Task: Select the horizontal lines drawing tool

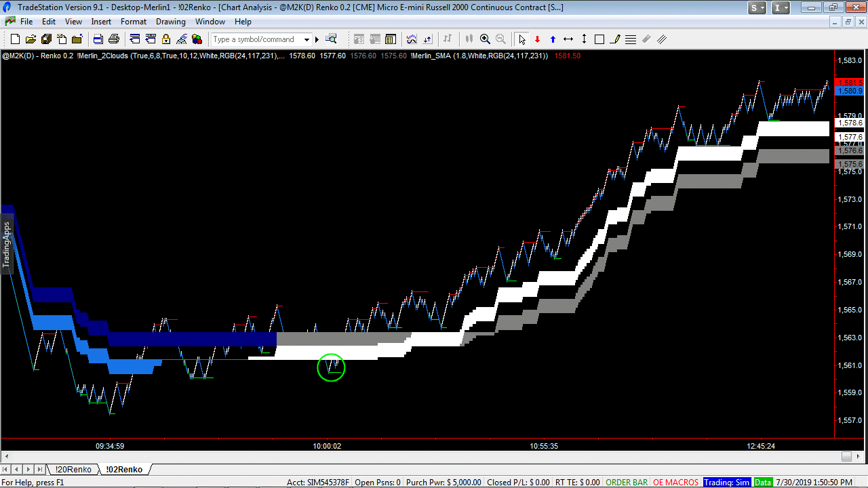Action: pos(631,39)
